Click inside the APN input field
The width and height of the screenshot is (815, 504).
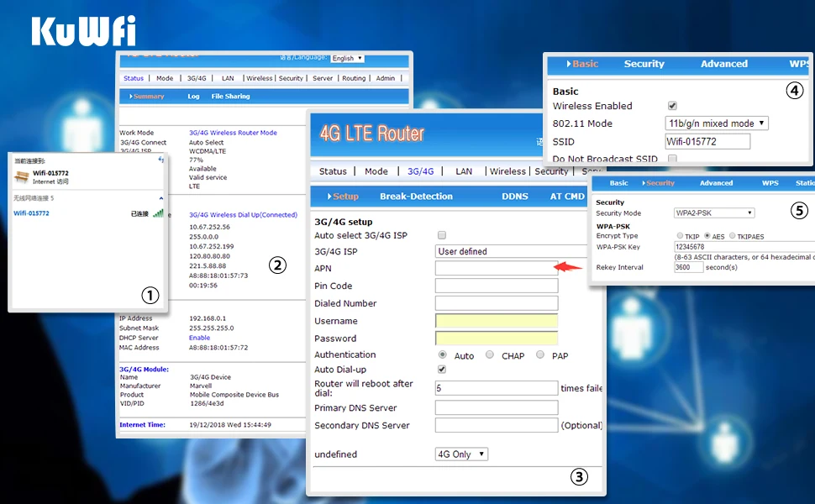[x=497, y=268]
